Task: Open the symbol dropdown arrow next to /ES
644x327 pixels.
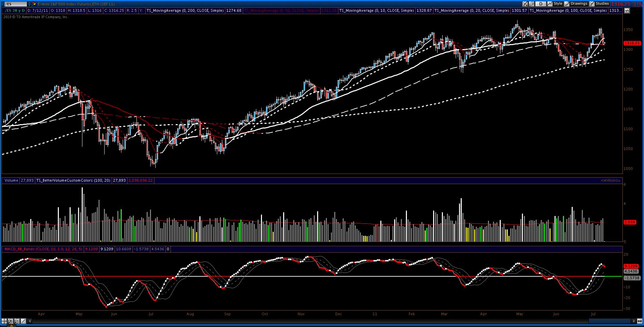Action: (x=30, y=4)
